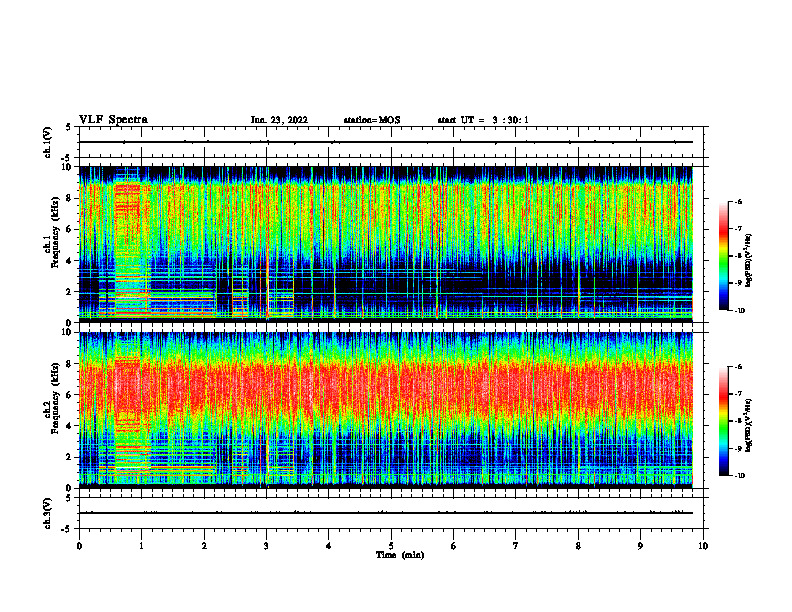
Task: Click the '3' tick on Time axis
Action: click(266, 546)
